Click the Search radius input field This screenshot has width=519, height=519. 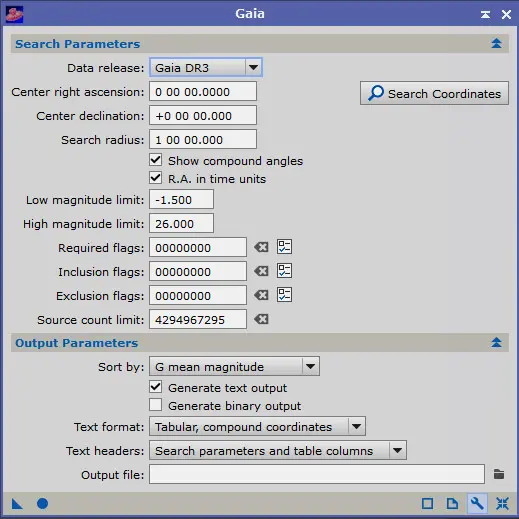tap(203, 139)
